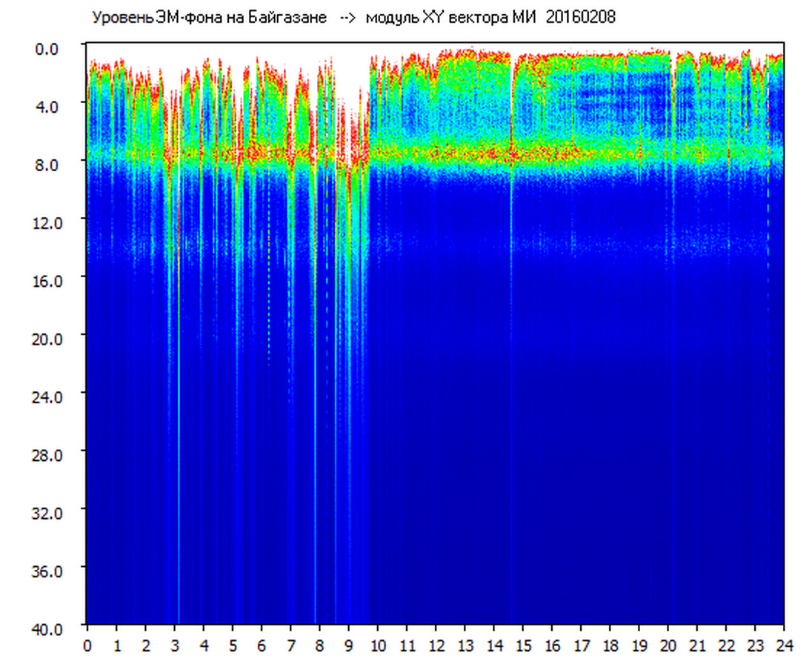Click hour 12 on the time axis

[x=436, y=646]
